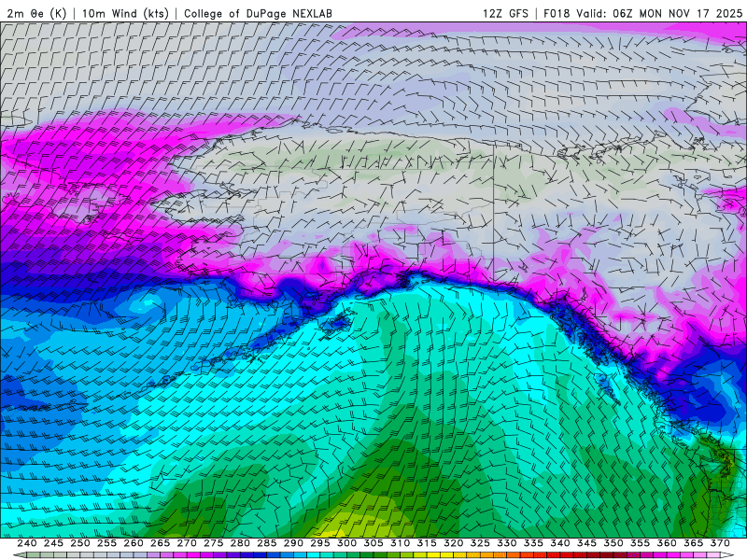The height and width of the screenshot is (560, 747).
Task: Click the '10m Wind (kts)' header label
Action: 125,13
